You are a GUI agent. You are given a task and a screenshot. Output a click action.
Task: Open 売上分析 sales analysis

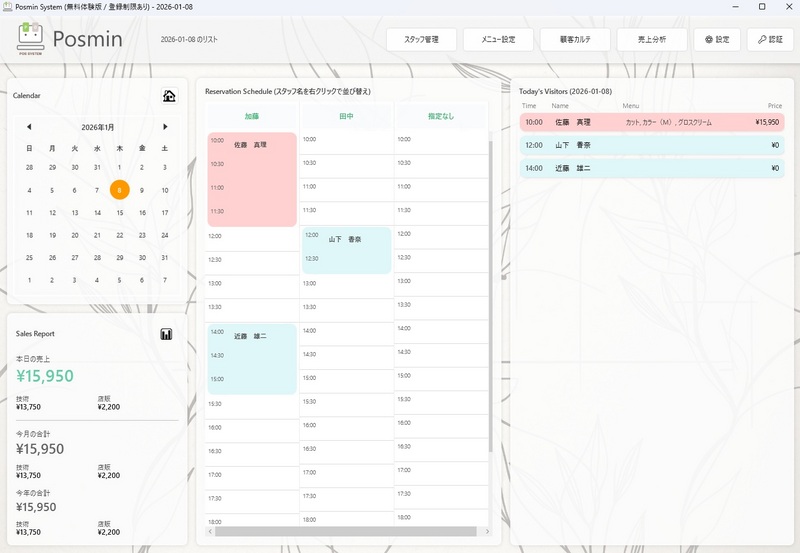(650, 40)
